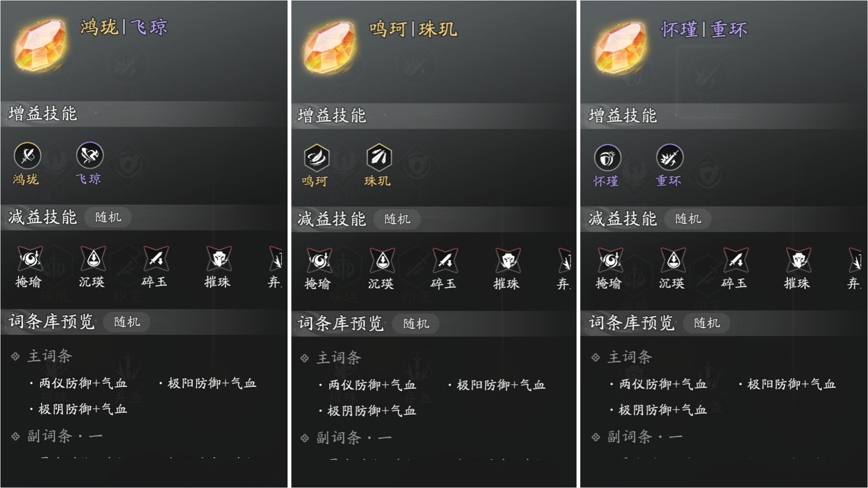Click 摧珠 debuff icon in the right panel
Screen dimensions: 868x488
(798, 260)
